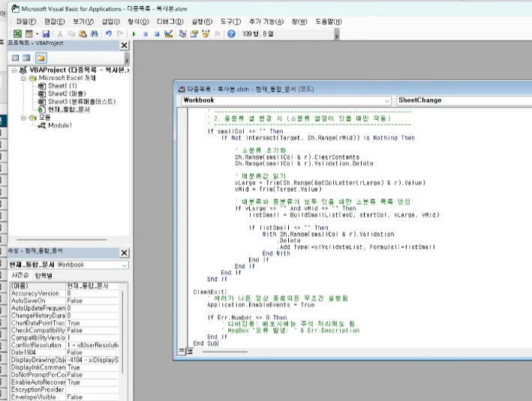Click the Copy icon in the toolbar
The height and width of the screenshot is (401, 532).
pos(71,34)
